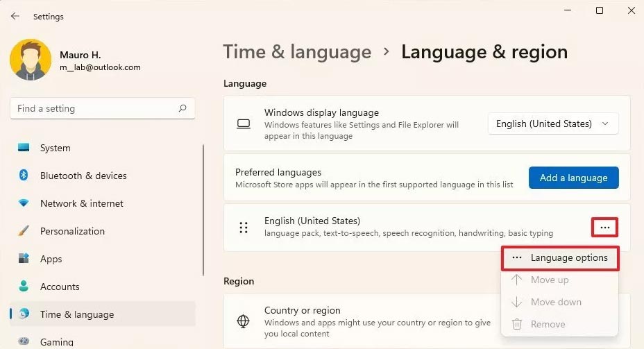Click the System monitor icon
Image resolution: width=644 pixels, height=349 pixels.
tap(24, 147)
